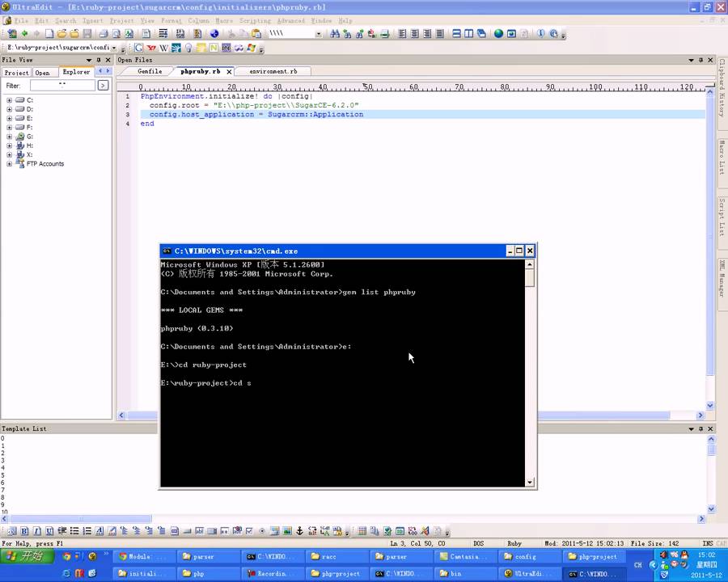Image resolution: width=728 pixels, height=582 pixels.
Task: Expand the C: drive node
Action: 9,100
